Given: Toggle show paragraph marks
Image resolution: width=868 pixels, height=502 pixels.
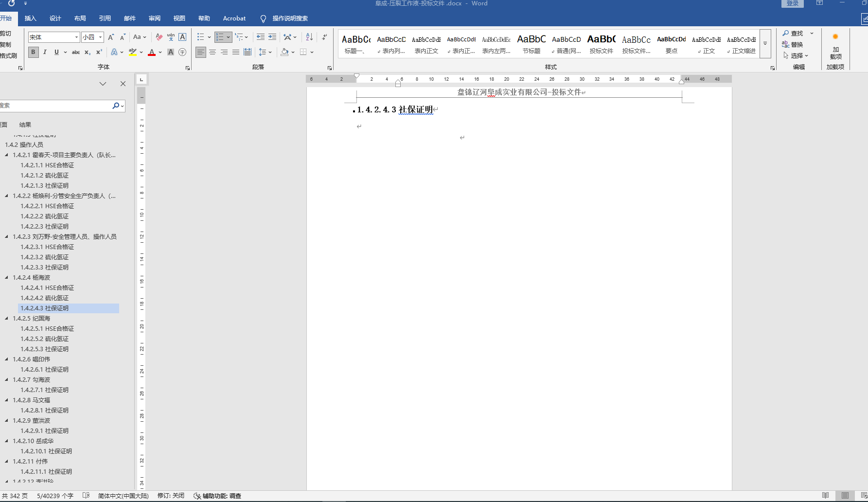Looking at the screenshot, I should [x=324, y=37].
